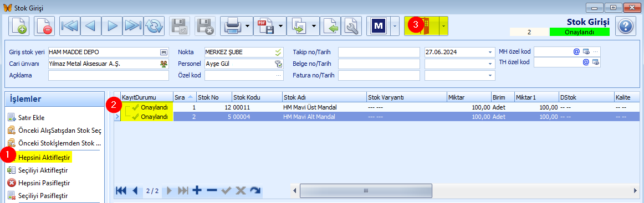The image size is (644, 203).
Task: Open the Takip tarih date dropdown 27.06.2024
Action: (x=490, y=53)
